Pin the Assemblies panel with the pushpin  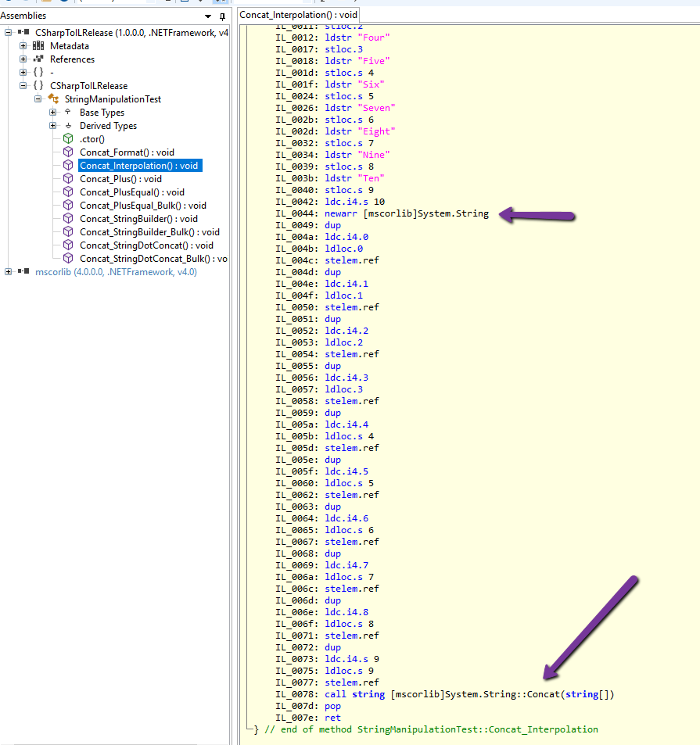(222, 15)
